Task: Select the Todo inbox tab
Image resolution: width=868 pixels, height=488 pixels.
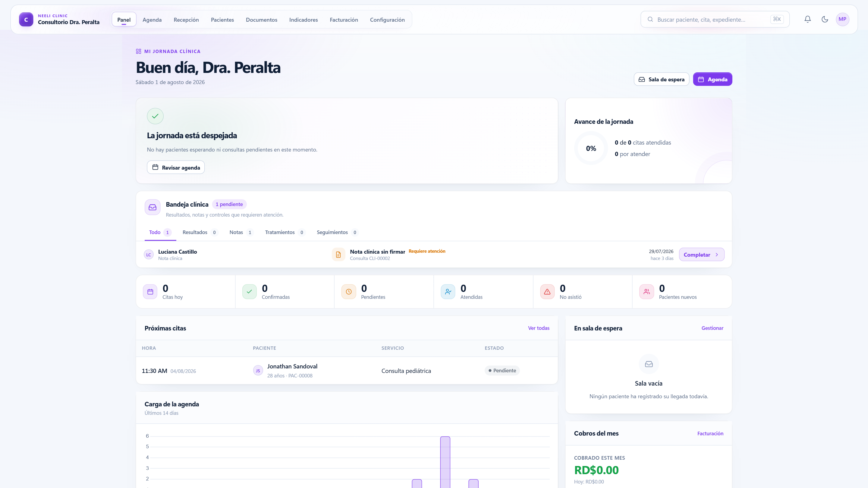Action: [160, 232]
